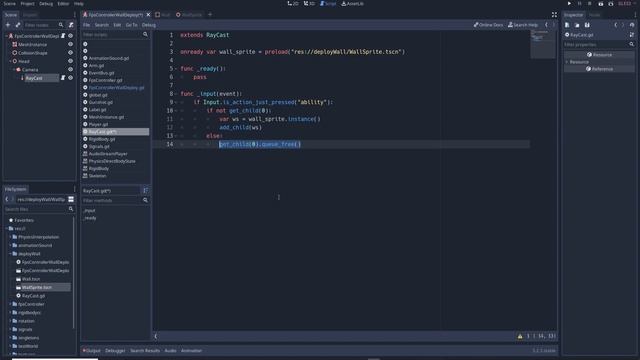Create a new resource in Inspector
Viewport: 640px width, 360px height.
567,25
